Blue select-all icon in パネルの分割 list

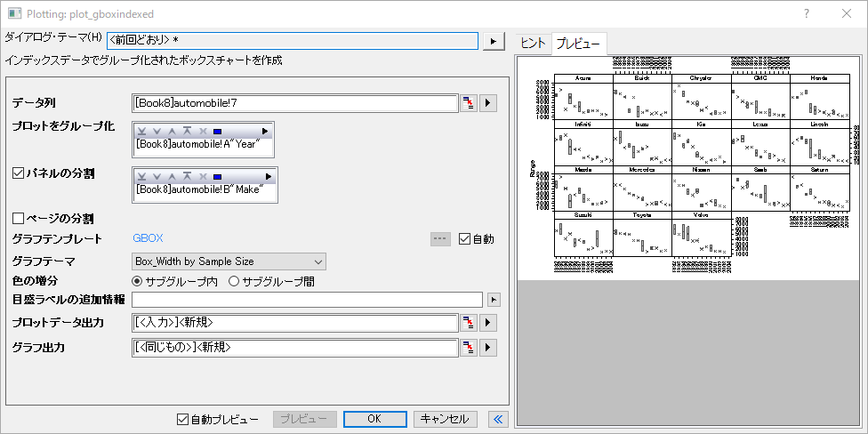click(x=217, y=177)
